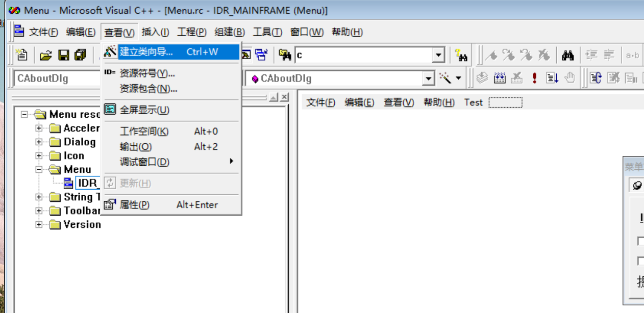Choose 全屏显示(U) menu entry
Viewport: 644px width, 313px height.
(x=170, y=110)
